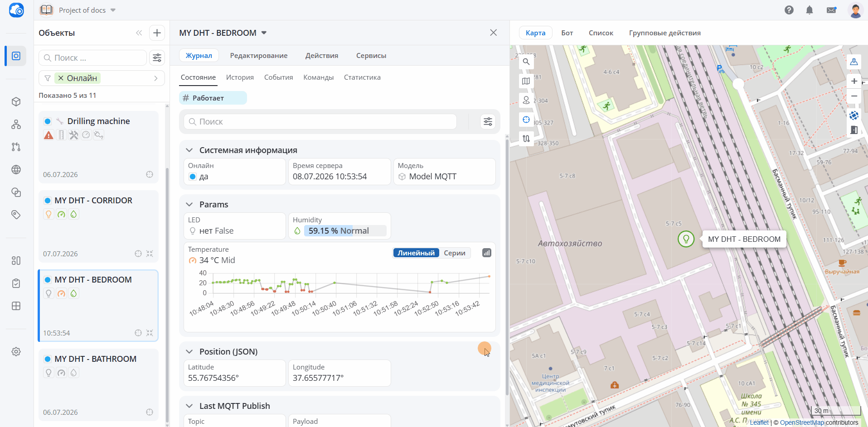Click the bedroom lightbulb marker on the map
Viewport: 868px width, 427px height.
click(686, 239)
